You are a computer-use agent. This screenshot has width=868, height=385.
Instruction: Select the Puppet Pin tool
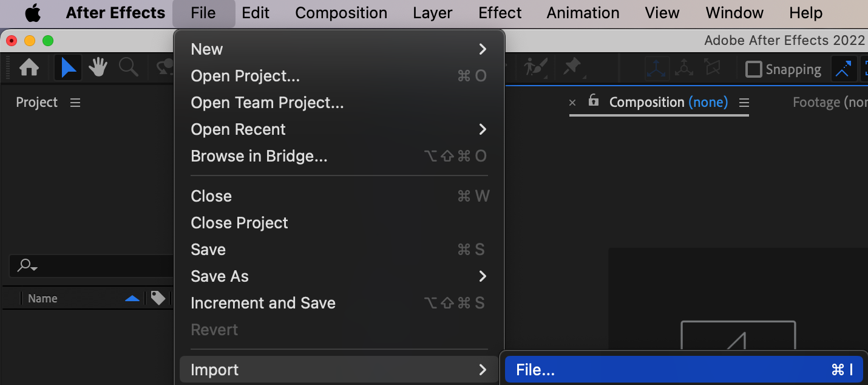[x=572, y=67]
